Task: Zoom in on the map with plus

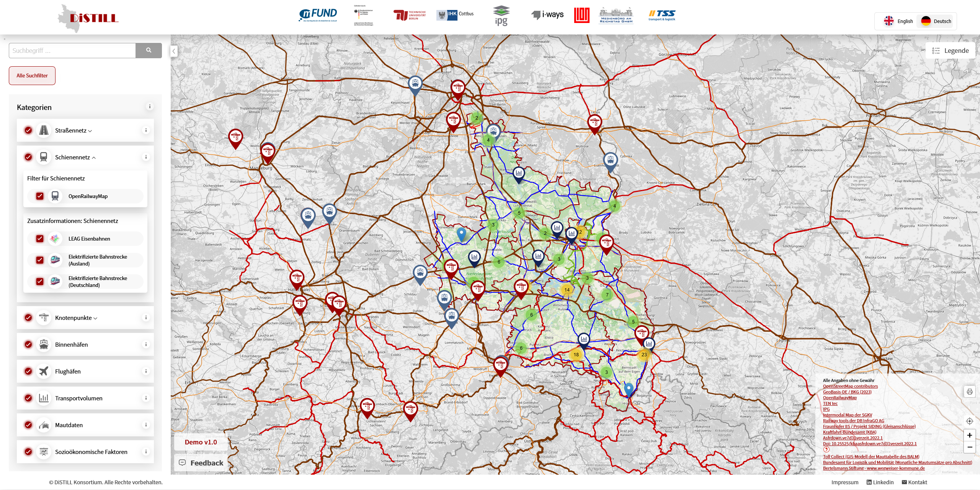Action: tap(969, 435)
